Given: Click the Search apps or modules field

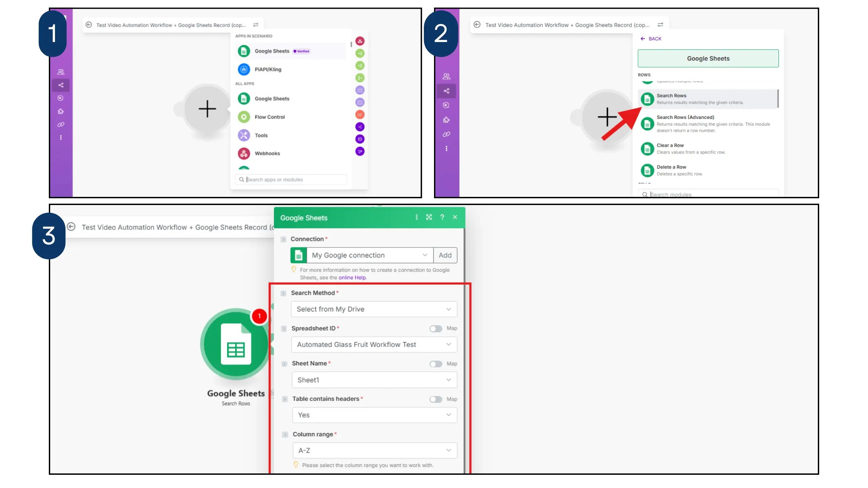Looking at the screenshot, I should coord(291,180).
